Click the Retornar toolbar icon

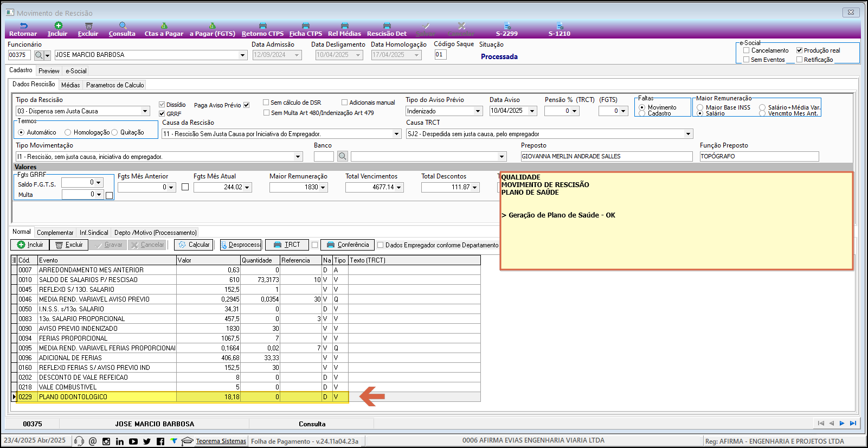tap(23, 26)
